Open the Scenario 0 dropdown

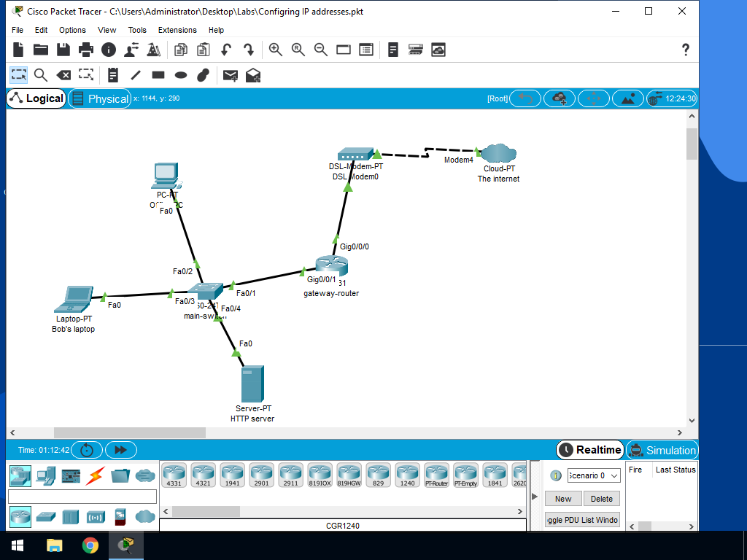(x=594, y=475)
